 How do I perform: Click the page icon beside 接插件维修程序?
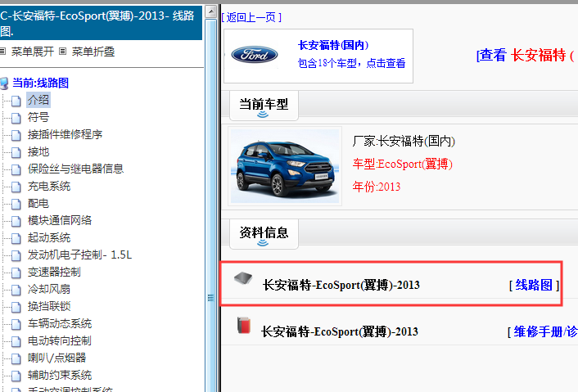(16, 135)
